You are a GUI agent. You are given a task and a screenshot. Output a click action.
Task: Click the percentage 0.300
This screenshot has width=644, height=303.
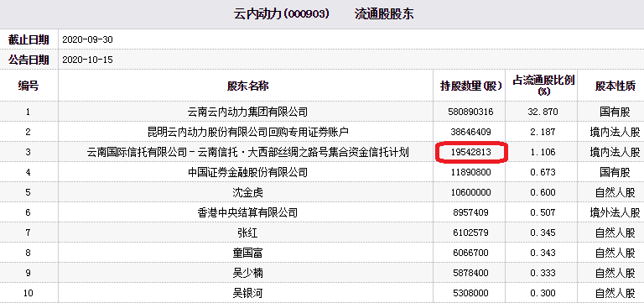pyautogui.click(x=543, y=294)
